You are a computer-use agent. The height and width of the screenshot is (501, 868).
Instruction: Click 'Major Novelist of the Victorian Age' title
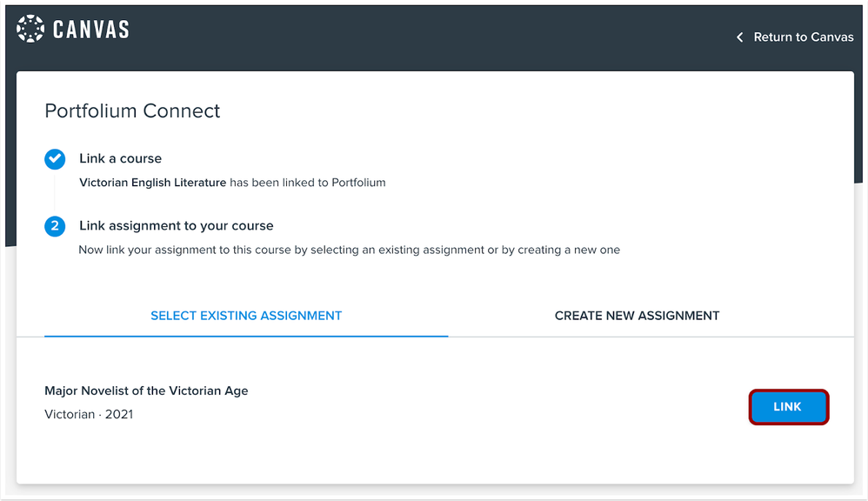tap(146, 391)
